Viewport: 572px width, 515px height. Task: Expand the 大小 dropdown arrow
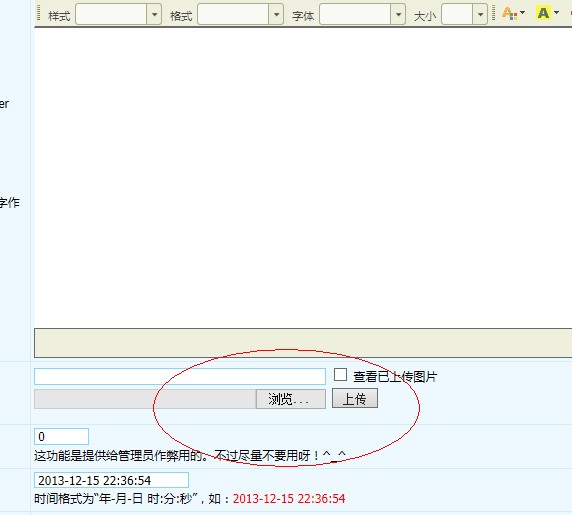(480, 15)
